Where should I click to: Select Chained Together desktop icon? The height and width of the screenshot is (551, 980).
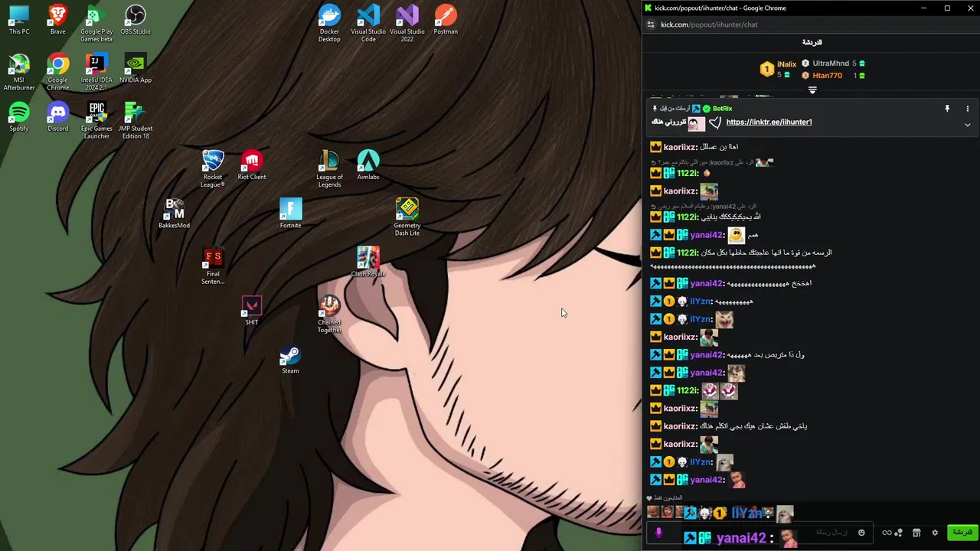(329, 314)
